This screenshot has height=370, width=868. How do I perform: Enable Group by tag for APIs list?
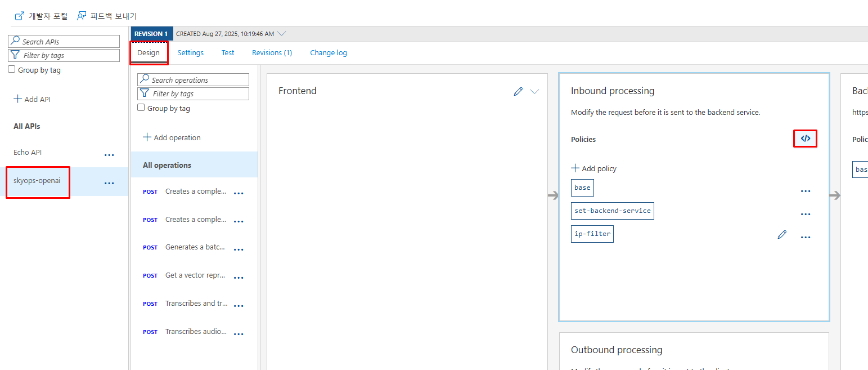(12, 70)
